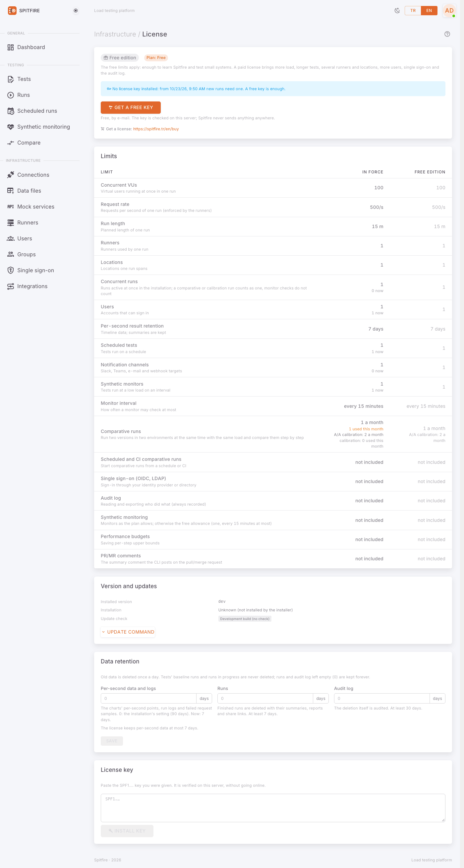Click the Compare arrows icon

click(x=11, y=143)
